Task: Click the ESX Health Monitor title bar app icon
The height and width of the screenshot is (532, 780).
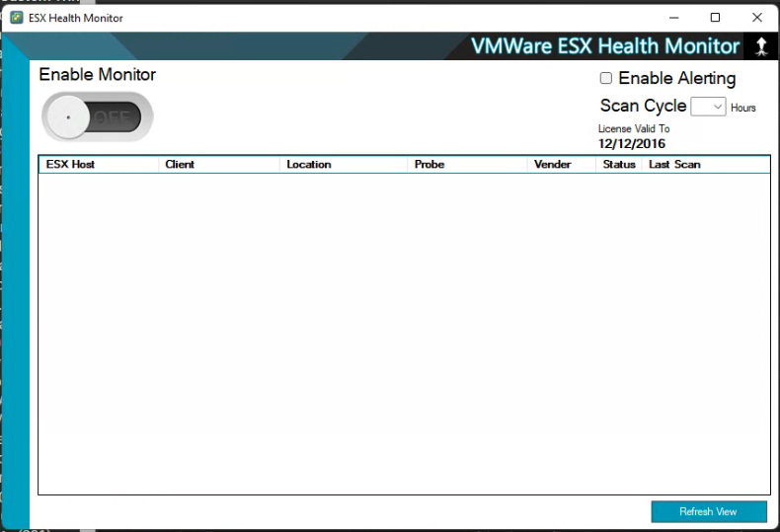Action: [17, 18]
